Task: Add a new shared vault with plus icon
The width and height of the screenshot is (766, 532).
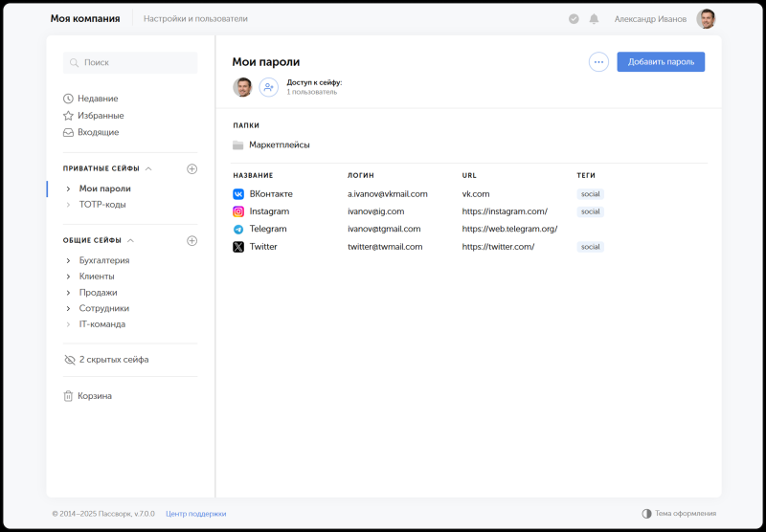Action: click(192, 240)
